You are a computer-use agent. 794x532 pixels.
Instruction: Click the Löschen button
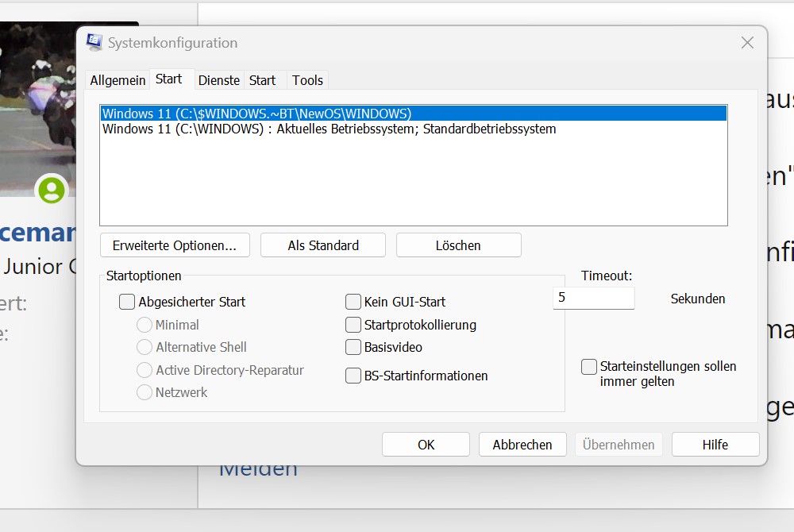pos(458,245)
